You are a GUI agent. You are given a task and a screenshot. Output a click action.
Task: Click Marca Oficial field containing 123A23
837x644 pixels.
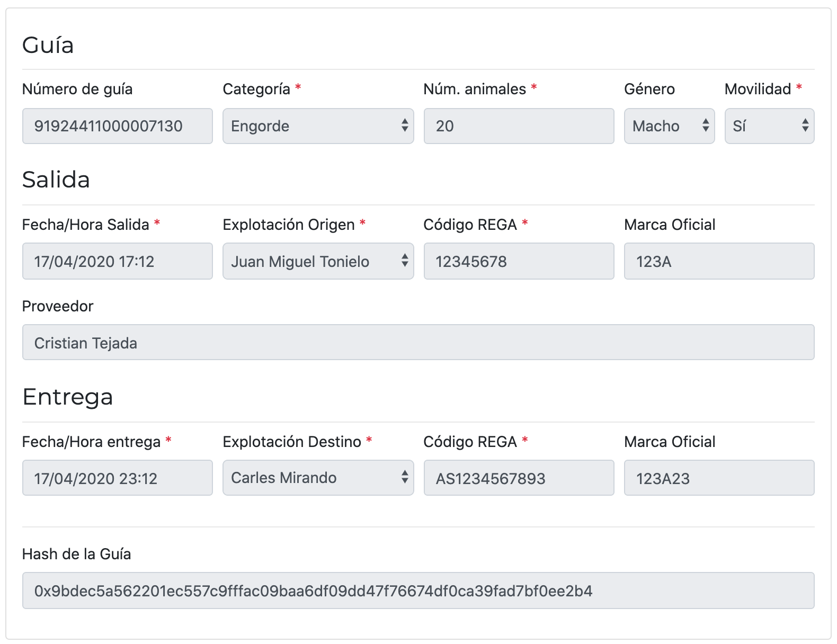click(719, 478)
